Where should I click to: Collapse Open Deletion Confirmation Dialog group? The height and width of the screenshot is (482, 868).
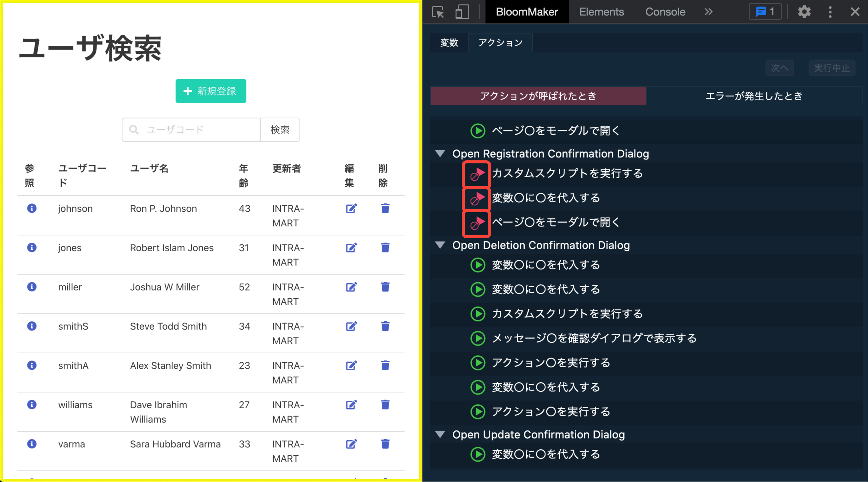click(x=440, y=245)
